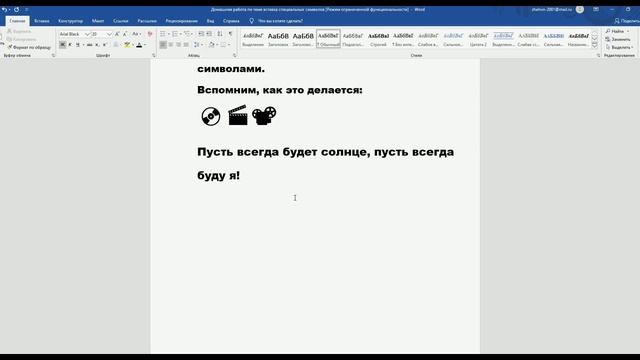Decrease paragraph indent
640x360 pixels.
[x=201, y=34]
